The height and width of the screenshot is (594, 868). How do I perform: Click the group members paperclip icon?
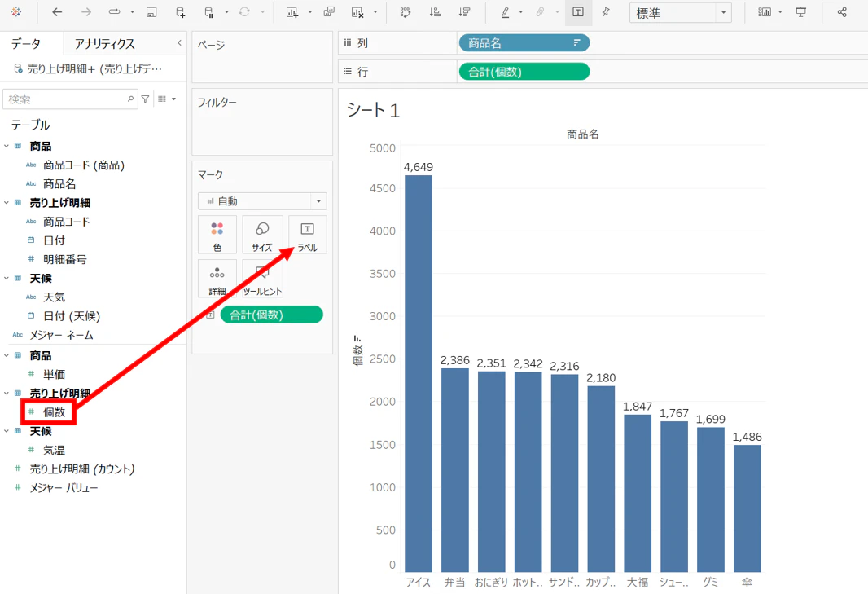tap(541, 12)
